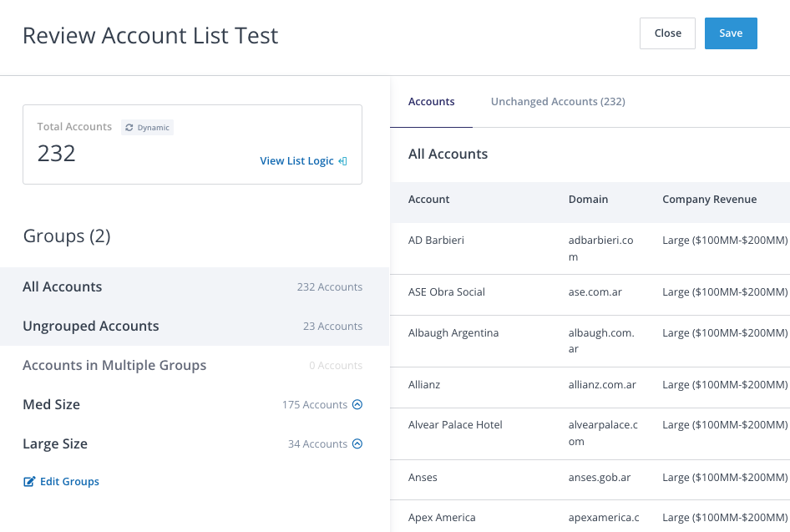Viewport: 790px width, 532px height.
Task: Switch to the Accounts tab
Action: click(431, 102)
